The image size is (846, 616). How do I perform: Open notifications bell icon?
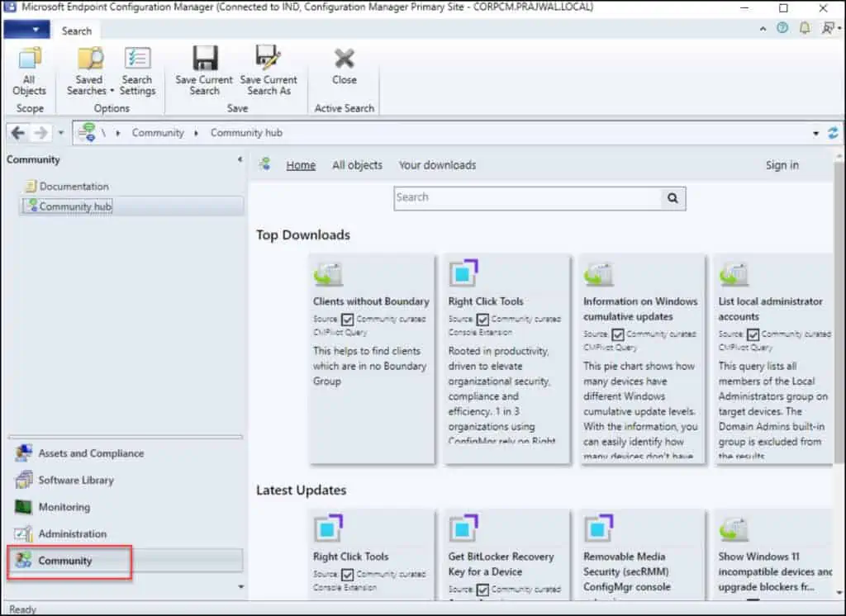[805, 28]
